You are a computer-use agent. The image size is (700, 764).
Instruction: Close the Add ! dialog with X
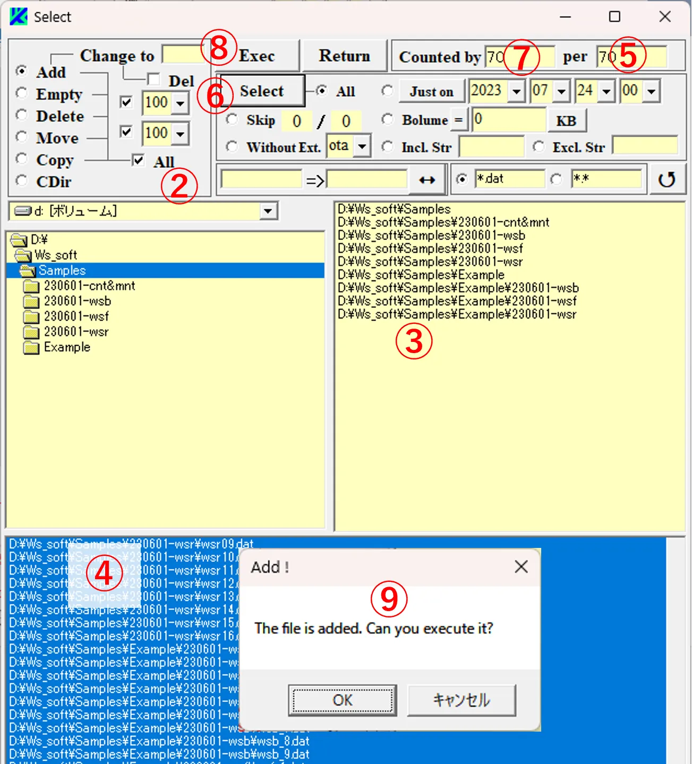tap(521, 566)
